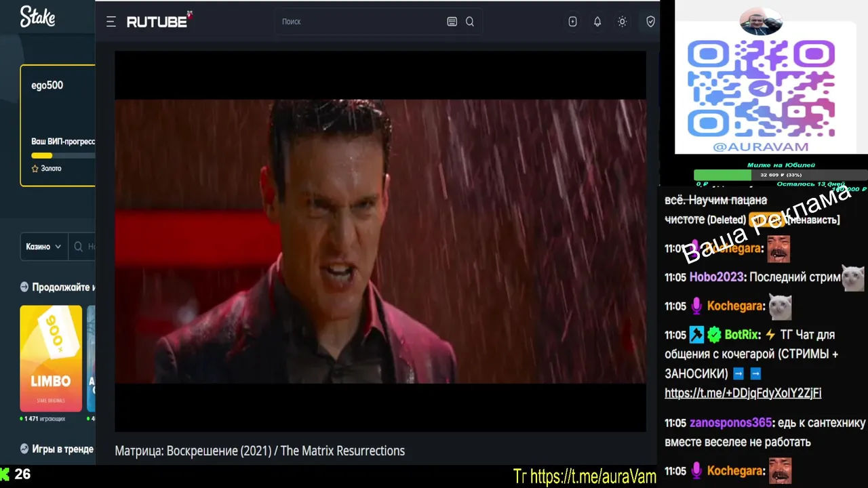This screenshot has height=488, width=868.
Task: Open Rutube notifications bell
Action: pos(597,22)
